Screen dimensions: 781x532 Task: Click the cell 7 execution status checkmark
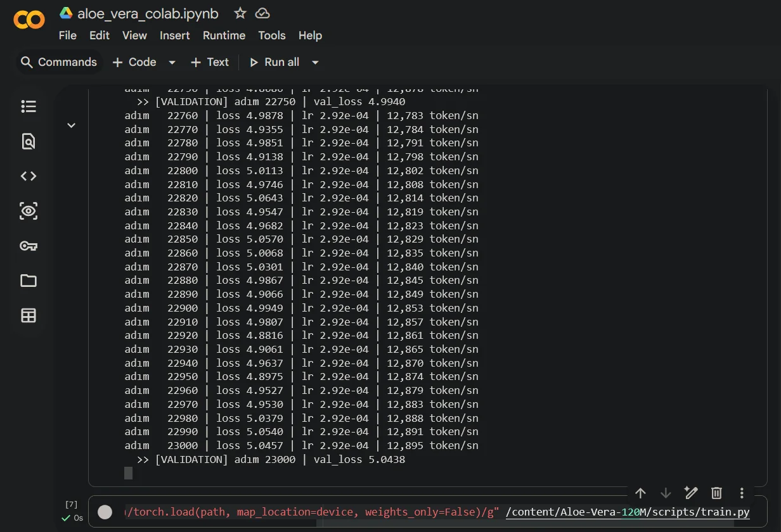point(66,518)
